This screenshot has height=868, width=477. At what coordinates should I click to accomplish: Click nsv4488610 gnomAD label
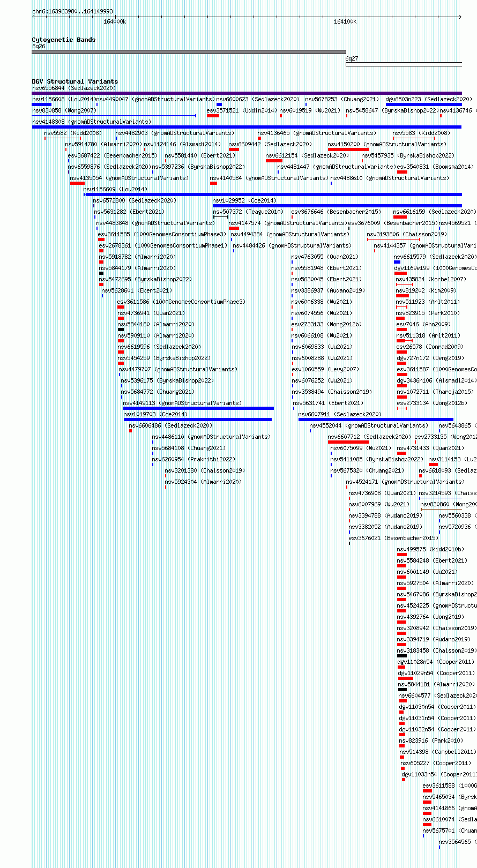click(390, 178)
